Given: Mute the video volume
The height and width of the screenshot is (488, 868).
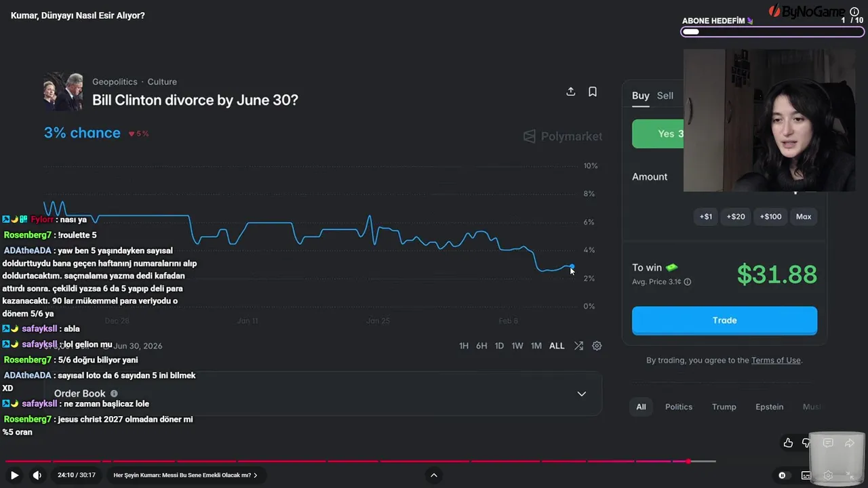Looking at the screenshot, I should 37,475.
